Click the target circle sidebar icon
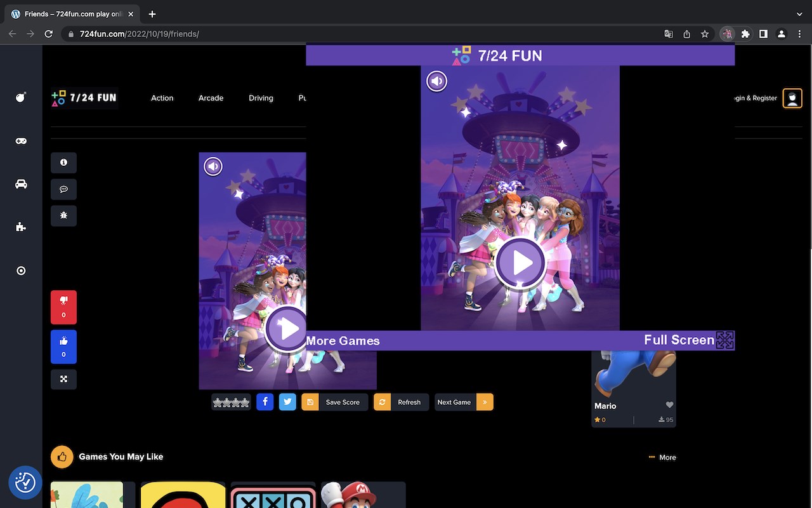Viewport: 812px width, 508px height. [21, 271]
